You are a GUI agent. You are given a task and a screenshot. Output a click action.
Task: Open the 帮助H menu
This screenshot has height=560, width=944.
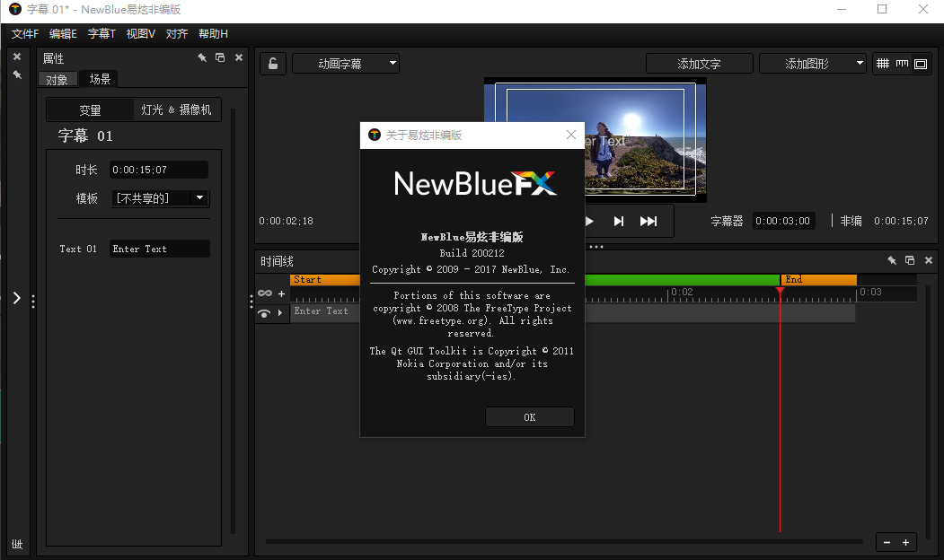coord(213,34)
